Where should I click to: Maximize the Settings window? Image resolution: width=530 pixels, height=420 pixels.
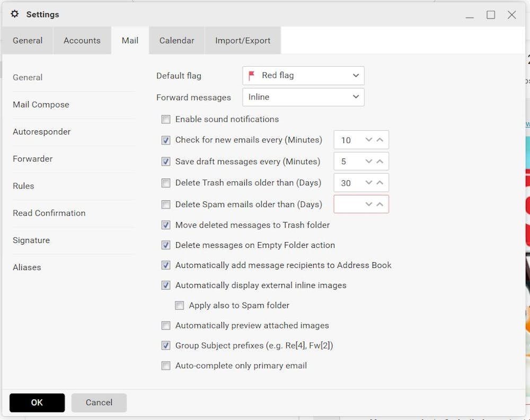tap(491, 15)
